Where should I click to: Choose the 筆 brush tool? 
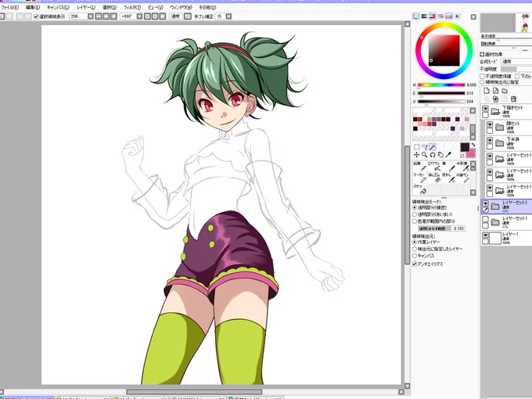pyautogui.click(x=448, y=166)
